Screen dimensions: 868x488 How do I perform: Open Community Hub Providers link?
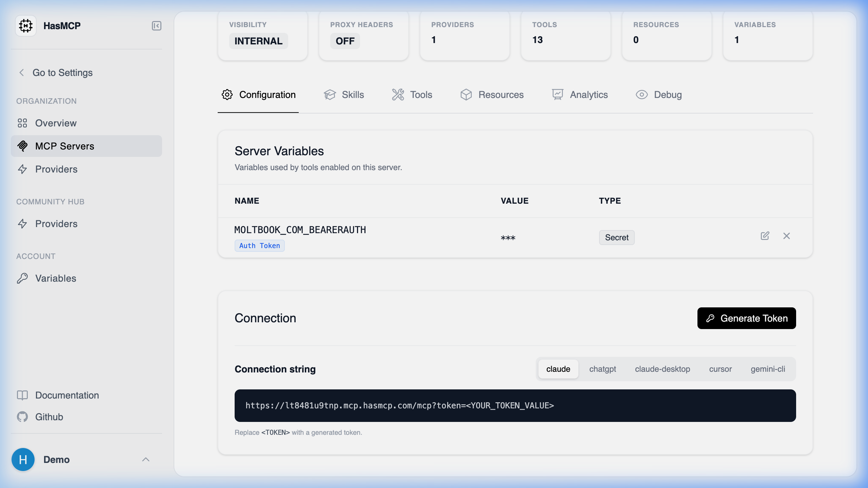56,224
